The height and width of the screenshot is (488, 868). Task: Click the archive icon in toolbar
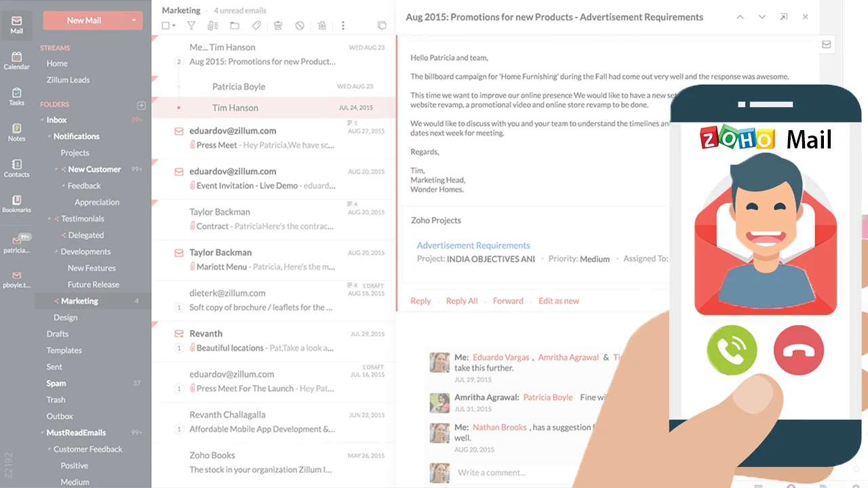(x=321, y=26)
